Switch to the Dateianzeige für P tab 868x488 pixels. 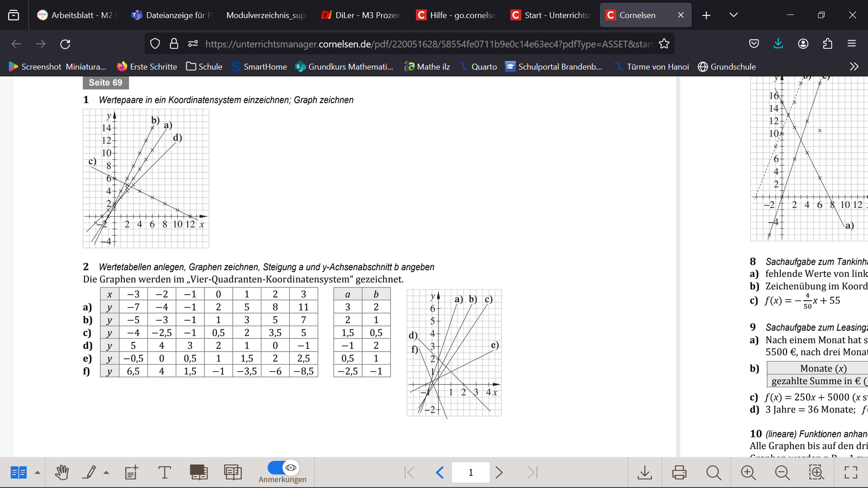[x=172, y=15]
